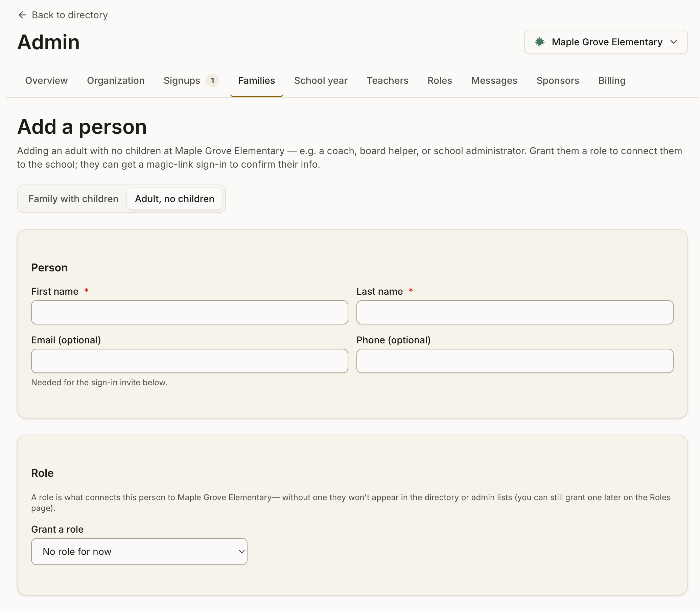Select the Families tab

point(257,80)
